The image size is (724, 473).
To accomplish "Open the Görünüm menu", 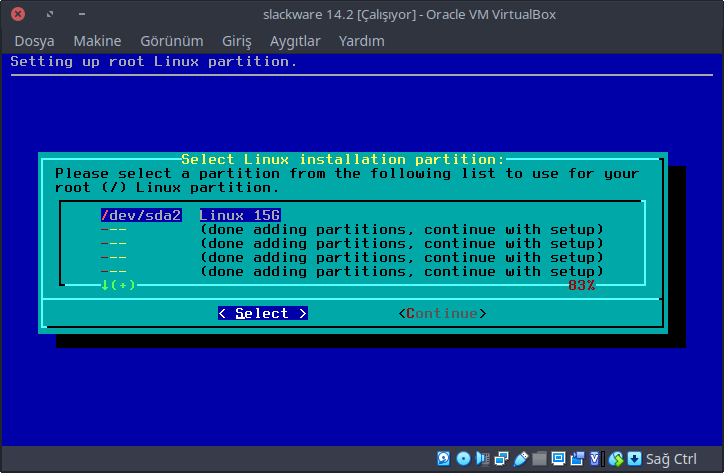I will pyautogui.click(x=172, y=41).
